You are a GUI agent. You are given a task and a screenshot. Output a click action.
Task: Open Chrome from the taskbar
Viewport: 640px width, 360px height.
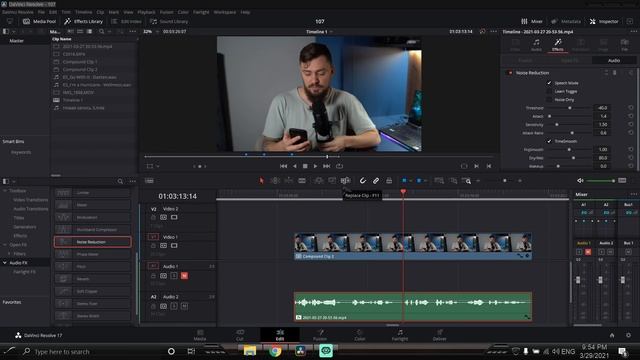coord(275,351)
